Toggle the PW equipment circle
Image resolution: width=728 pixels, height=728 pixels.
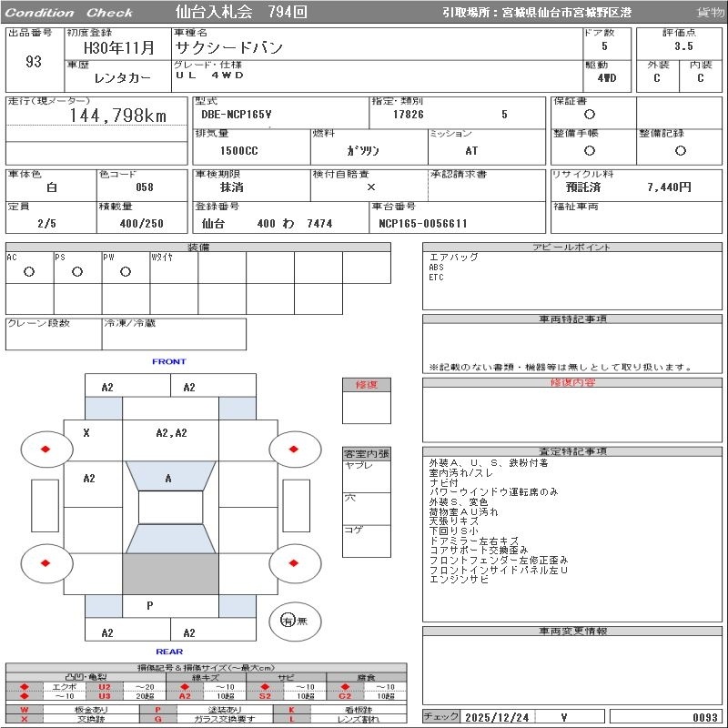coord(126,271)
